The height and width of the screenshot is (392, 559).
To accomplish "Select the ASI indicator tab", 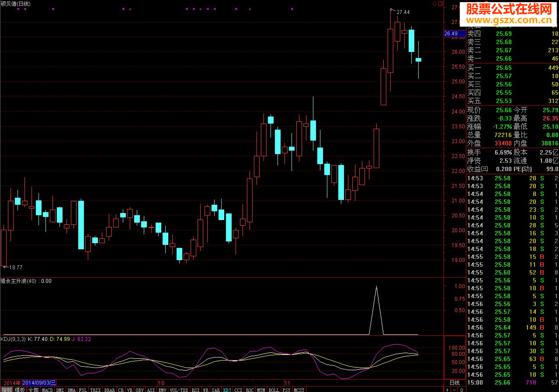I will 151,389.
